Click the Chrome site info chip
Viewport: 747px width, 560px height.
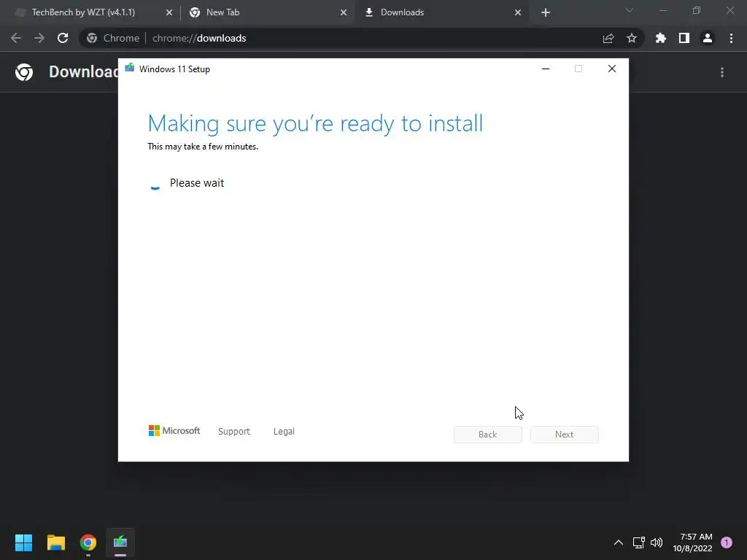tap(113, 38)
